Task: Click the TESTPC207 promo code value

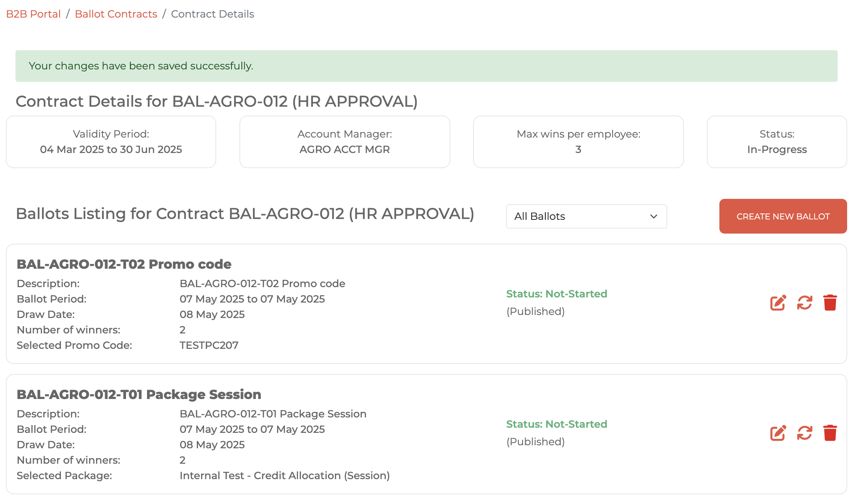Action: pos(209,345)
